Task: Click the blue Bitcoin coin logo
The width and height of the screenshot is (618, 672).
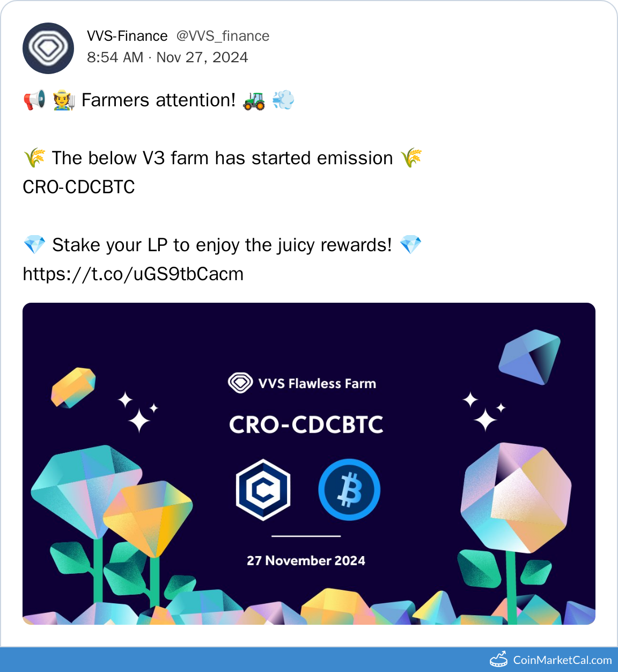Action: pyautogui.click(x=349, y=490)
